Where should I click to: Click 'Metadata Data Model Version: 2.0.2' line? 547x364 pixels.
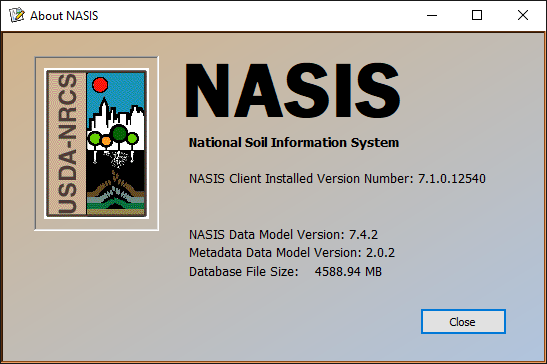tap(292, 253)
